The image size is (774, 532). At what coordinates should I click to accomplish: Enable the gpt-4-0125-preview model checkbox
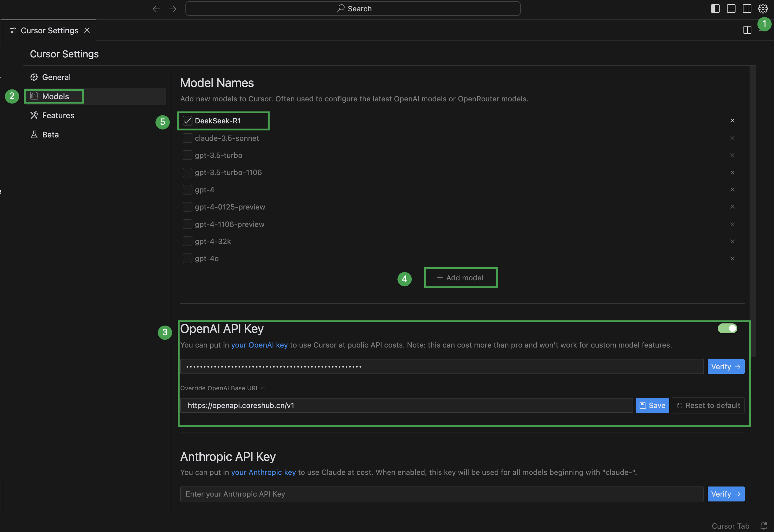coord(187,207)
